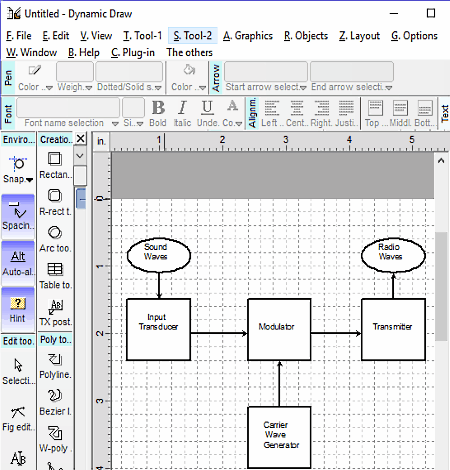This screenshot has width=450, height=470.
Task: Select the Modulator box on canvas
Action: pyautogui.click(x=279, y=329)
